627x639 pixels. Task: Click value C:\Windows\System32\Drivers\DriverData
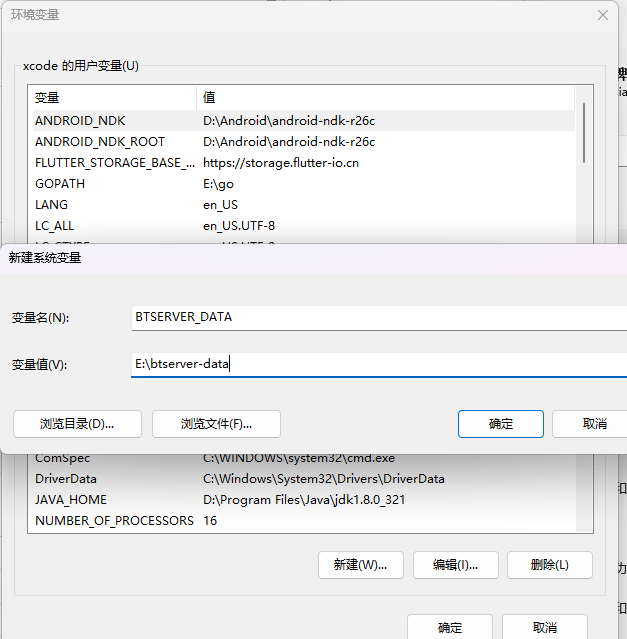(323, 479)
